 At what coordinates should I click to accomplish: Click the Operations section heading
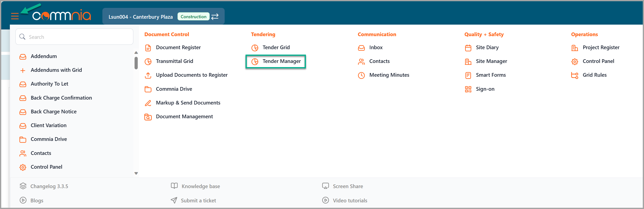[x=584, y=34]
